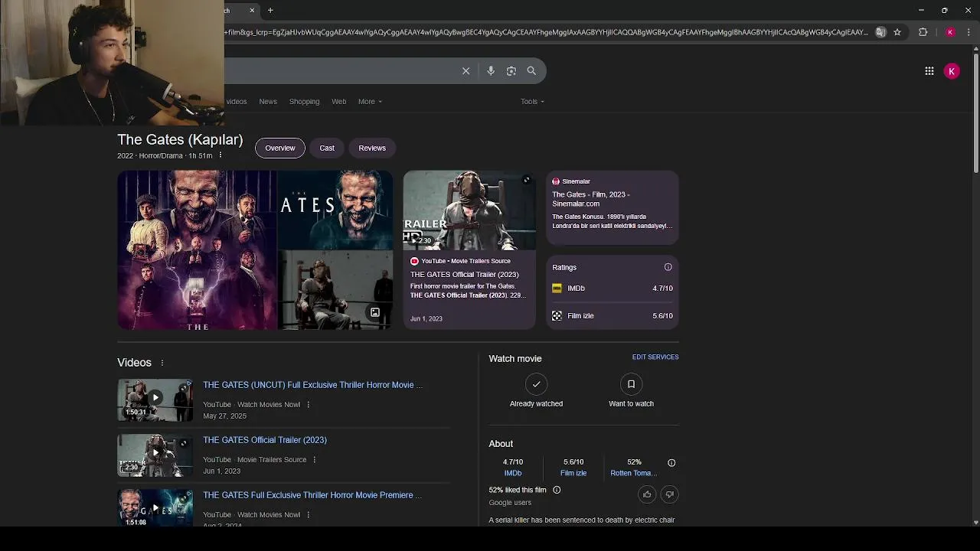This screenshot has width=980, height=551.
Task: Like the film with thumbs up
Action: 647,494
